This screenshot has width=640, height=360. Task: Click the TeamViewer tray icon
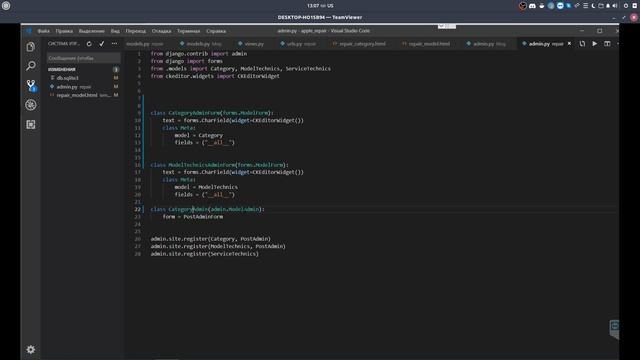(560, 6)
